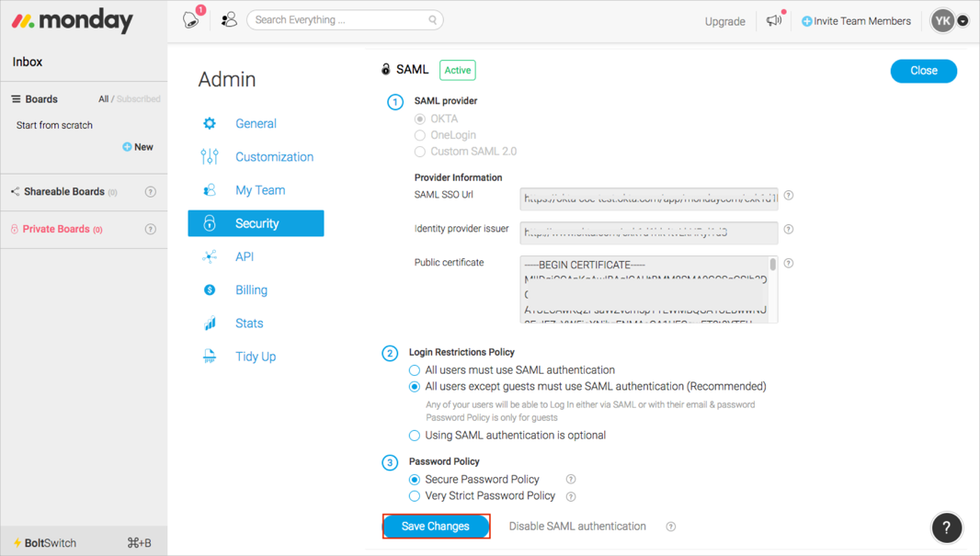Open the YK profile avatar dropdown arrow
The width and height of the screenshot is (980, 556).
click(x=963, y=21)
